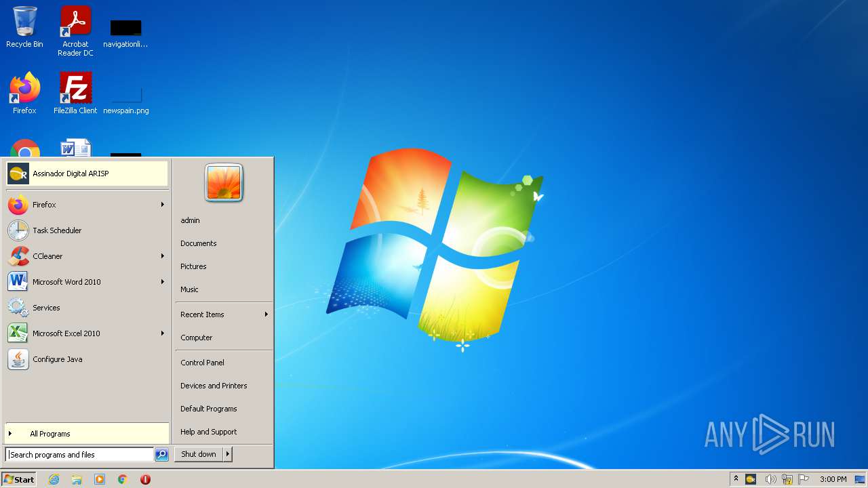Expand CCleaner submenu arrow

pos(163,256)
